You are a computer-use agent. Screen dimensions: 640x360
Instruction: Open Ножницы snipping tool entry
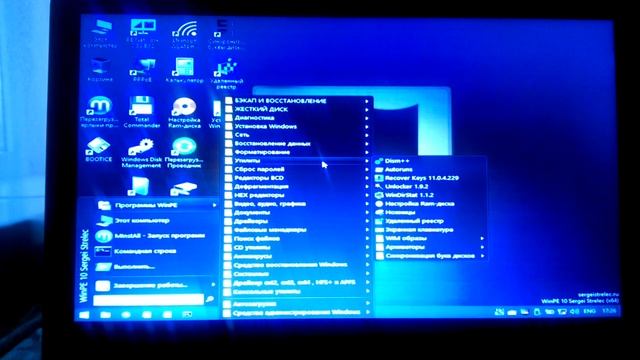pyautogui.click(x=395, y=212)
